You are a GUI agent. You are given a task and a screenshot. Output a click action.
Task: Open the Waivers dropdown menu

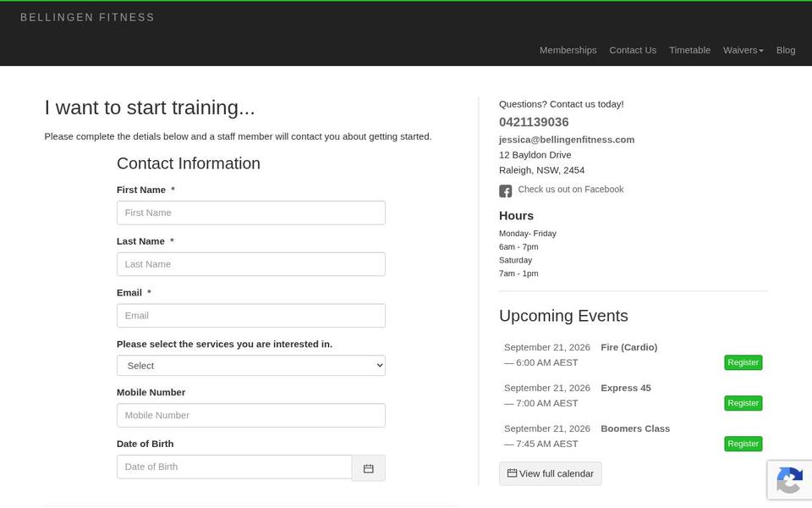tap(743, 50)
